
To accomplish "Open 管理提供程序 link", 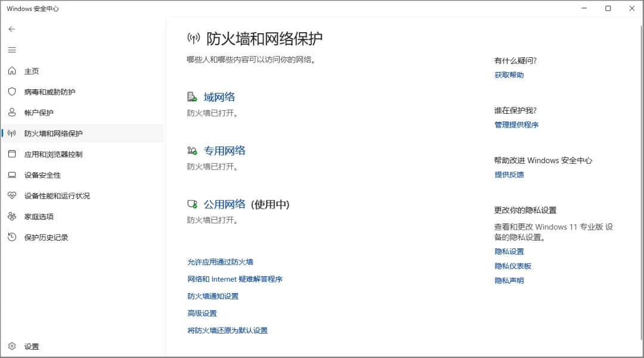I will tap(516, 124).
